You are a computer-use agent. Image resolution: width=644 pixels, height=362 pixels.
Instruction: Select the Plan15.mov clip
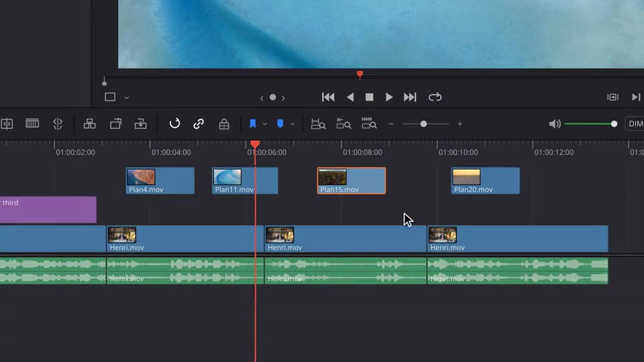(x=351, y=180)
